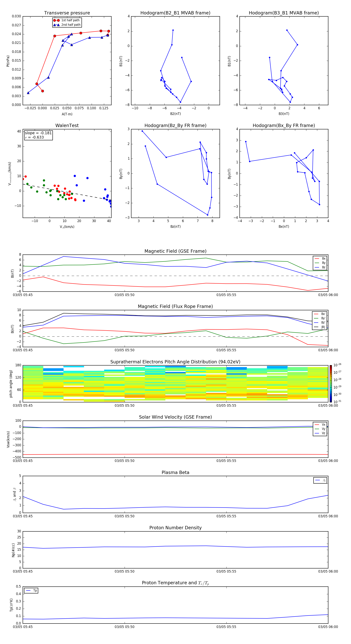Select "Vy" in the solar wind legend
This screenshot has height=644, width=351.
320,429
